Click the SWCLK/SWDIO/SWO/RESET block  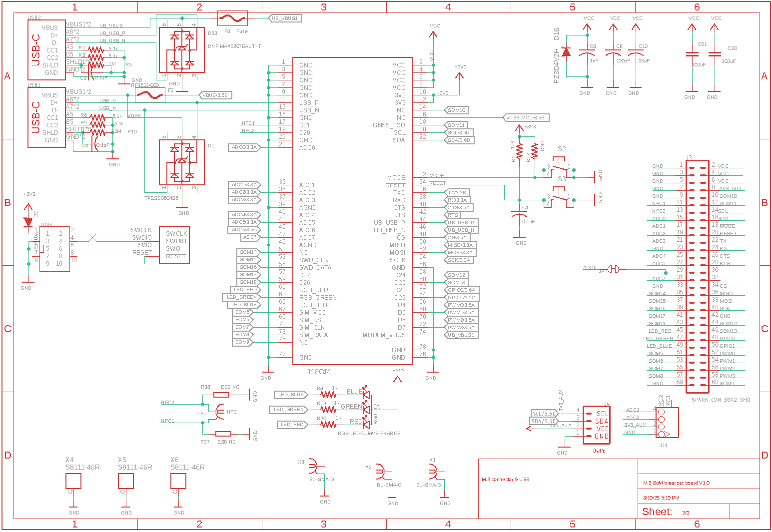pyautogui.click(x=174, y=245)
